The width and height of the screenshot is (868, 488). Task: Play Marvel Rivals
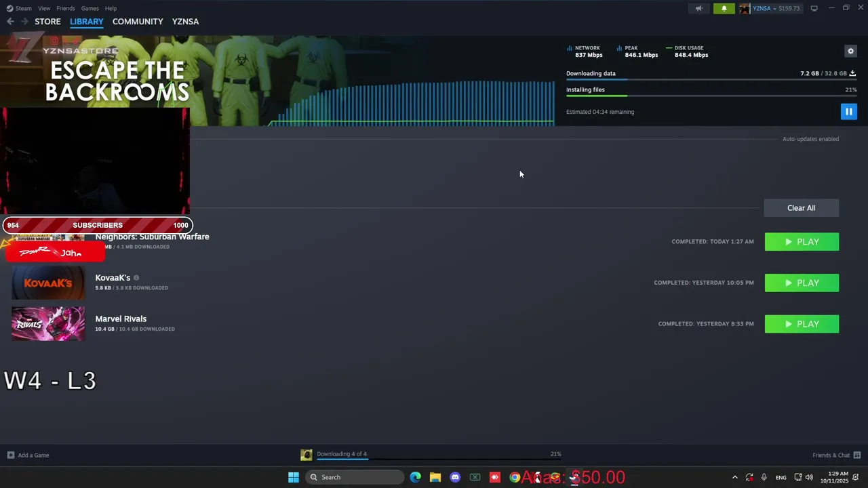[x=802, y=324]
